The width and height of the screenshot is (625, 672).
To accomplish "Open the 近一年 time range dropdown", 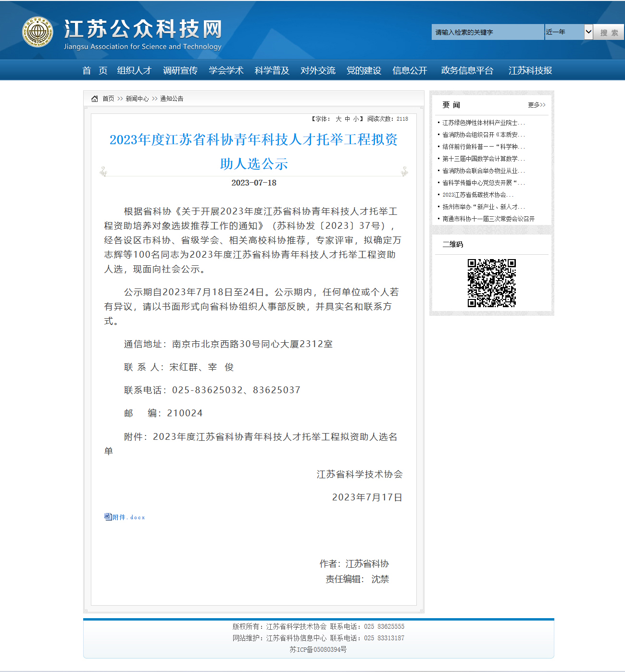I will coord(569,32).
